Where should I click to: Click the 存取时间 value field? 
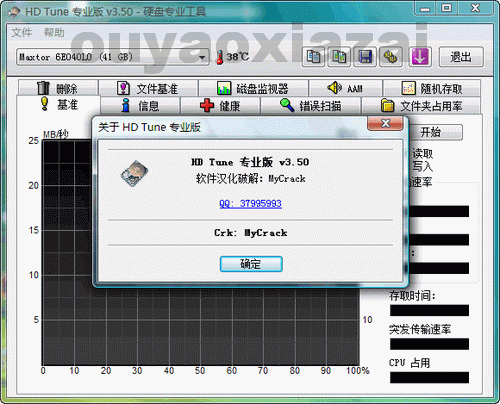click(x=429, y=310)
